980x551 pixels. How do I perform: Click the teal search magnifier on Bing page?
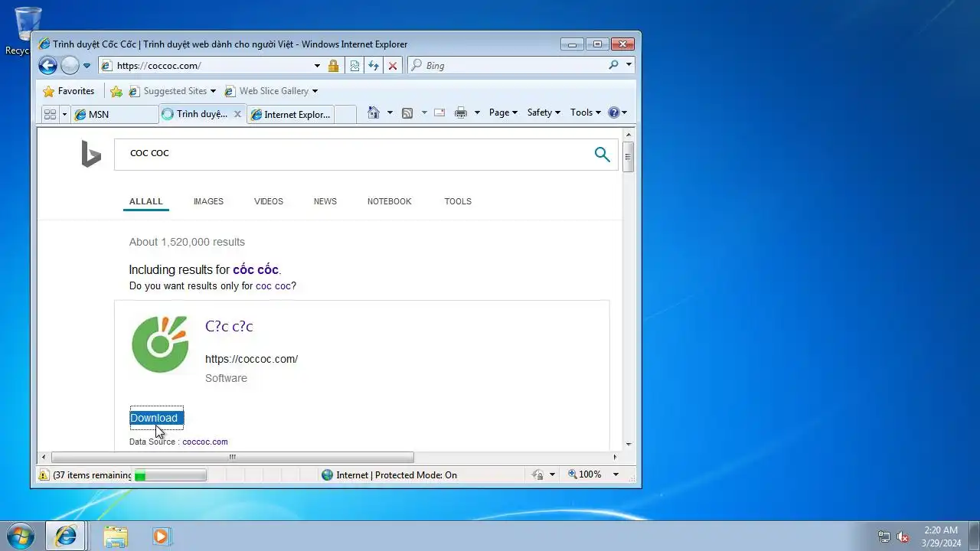[603, 155]
